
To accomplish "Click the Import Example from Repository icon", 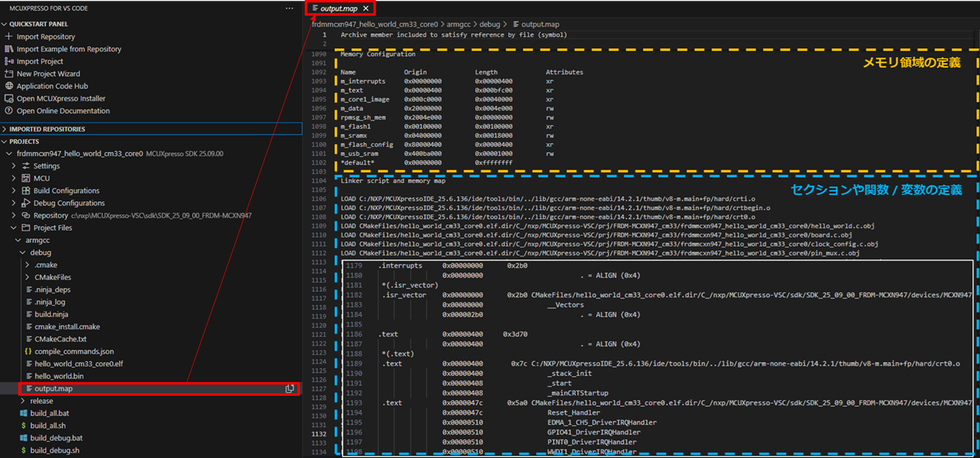I will coord(9,49).
